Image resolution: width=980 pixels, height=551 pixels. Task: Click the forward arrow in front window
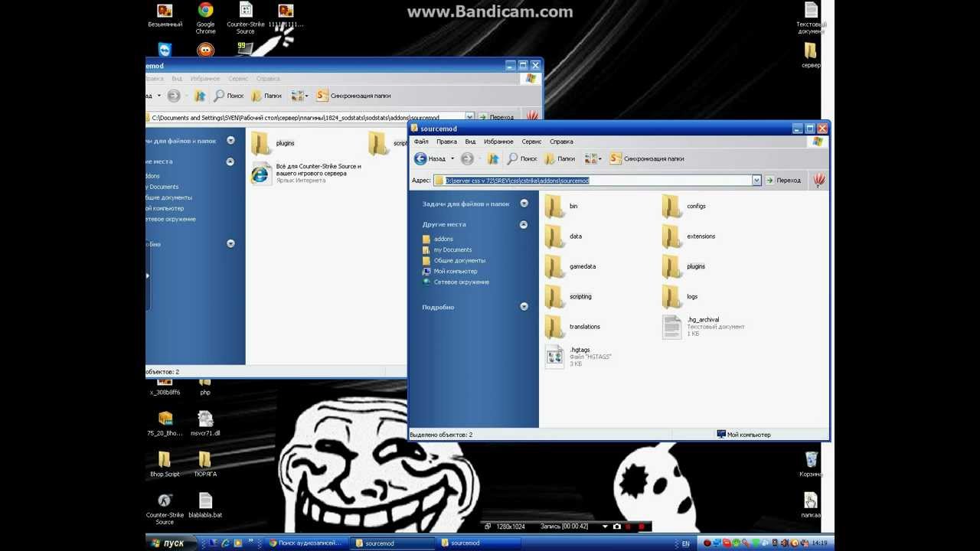(467, 158)
